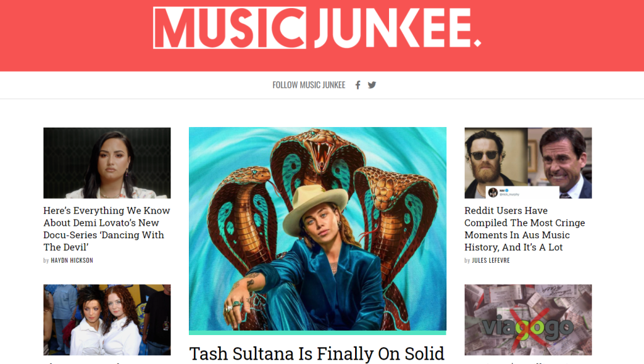644x364 pixels.
Task: View author Jules Lefevre's profile
Action: coord(491,260)
